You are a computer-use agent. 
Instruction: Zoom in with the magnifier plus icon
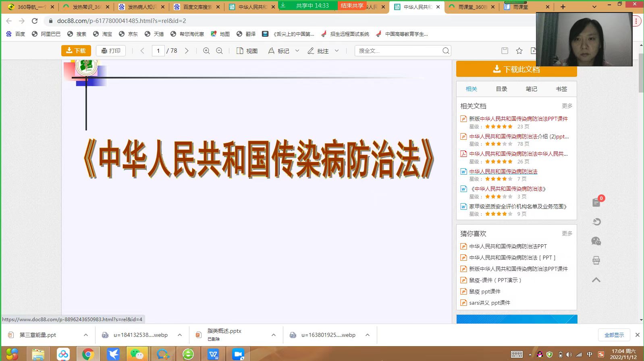click(206, 51)
